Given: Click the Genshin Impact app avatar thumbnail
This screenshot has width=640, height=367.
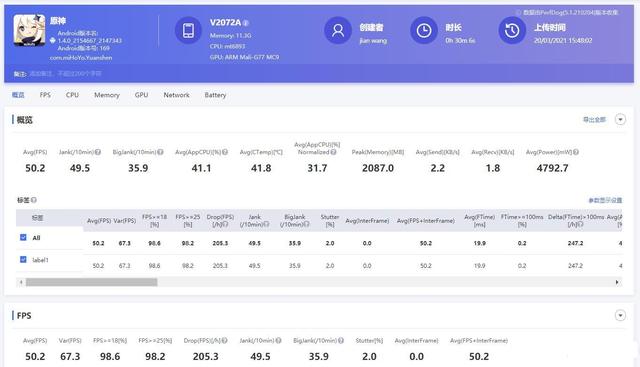Looking at the screenshot, I should [29, 30].
